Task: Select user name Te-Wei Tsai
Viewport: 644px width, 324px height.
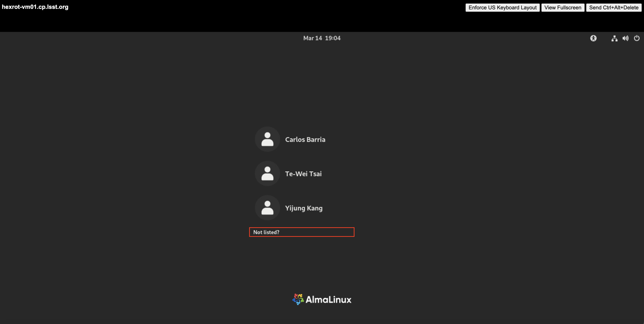Action: tap(303, 174)
